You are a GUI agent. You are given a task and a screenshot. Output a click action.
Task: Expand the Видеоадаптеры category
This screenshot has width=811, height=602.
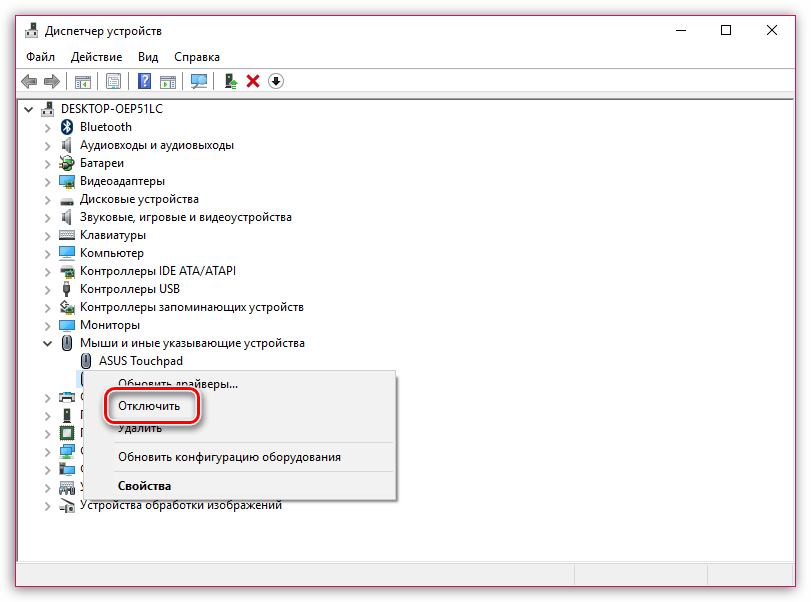tap(47, 181)
